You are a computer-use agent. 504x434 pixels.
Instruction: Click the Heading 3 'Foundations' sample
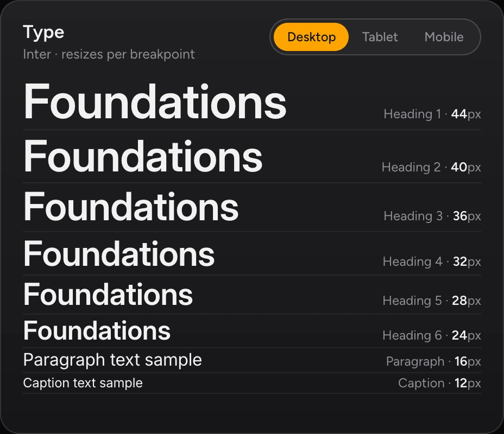click(x=131, y=206)
